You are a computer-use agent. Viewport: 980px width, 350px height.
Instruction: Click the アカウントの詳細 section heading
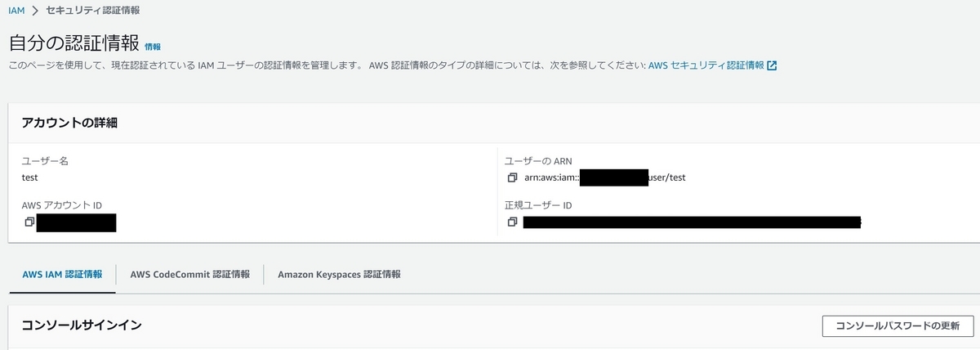point(69,123)
